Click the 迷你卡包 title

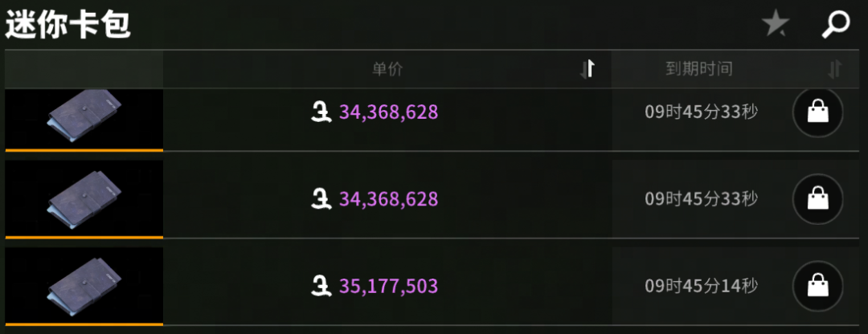tap(68, 25)
